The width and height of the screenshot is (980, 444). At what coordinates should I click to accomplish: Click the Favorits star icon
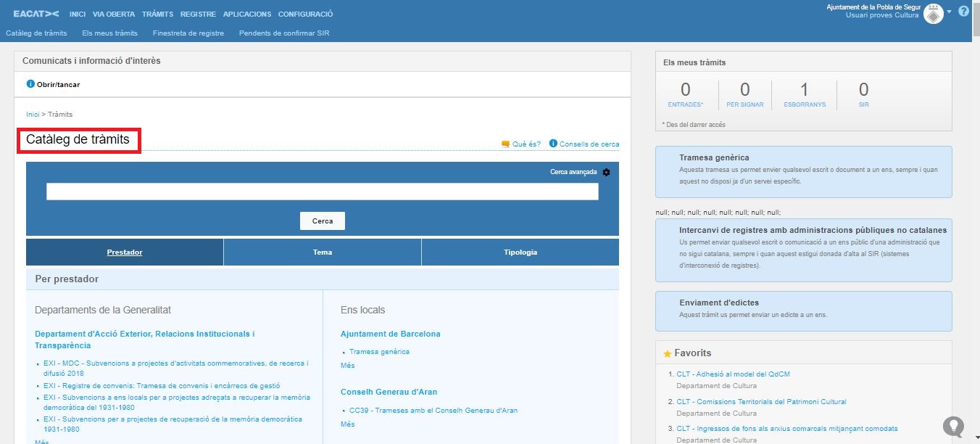[667, 353]
